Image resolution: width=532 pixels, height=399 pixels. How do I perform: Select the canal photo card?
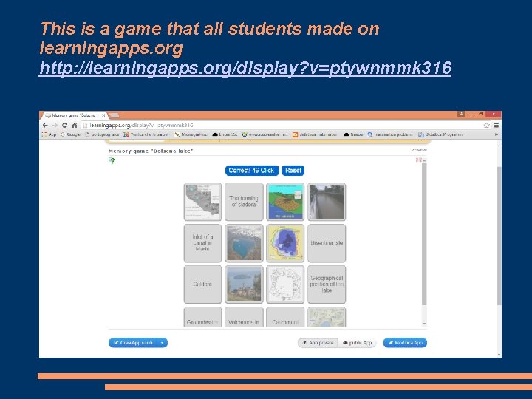(x=327, y=202)
